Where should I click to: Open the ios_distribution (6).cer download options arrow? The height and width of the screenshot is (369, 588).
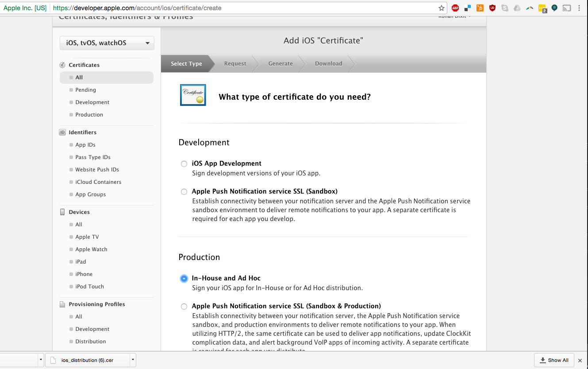[x=133, y=360]
